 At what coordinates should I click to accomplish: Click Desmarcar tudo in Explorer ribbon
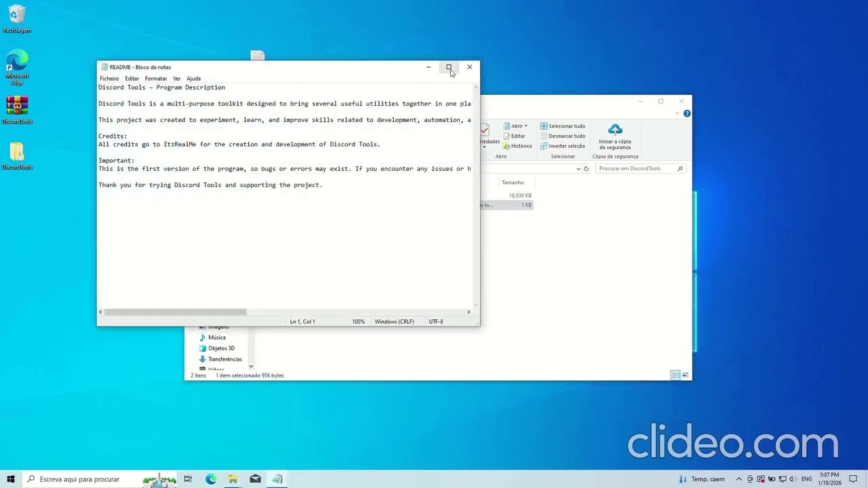coord(563,136)
